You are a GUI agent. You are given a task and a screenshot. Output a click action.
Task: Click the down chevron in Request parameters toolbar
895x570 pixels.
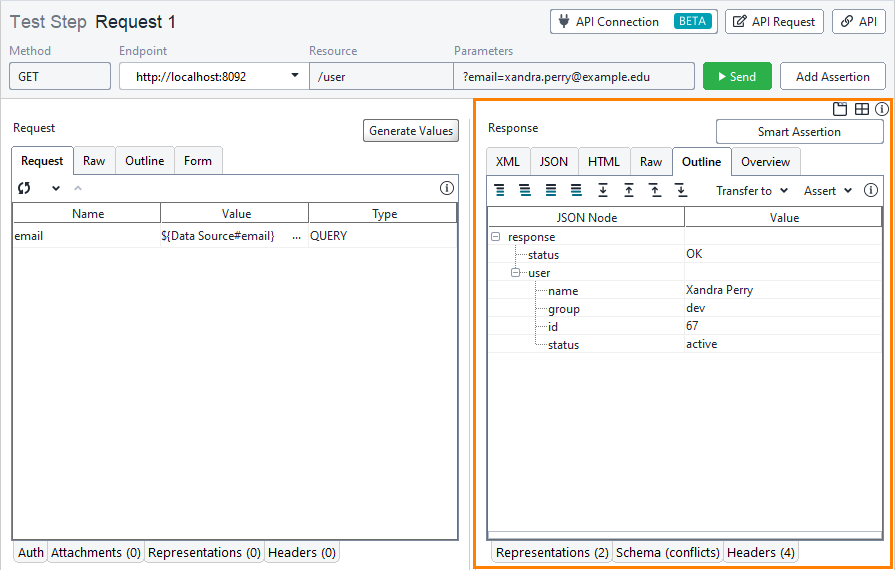tap(56, 188)
